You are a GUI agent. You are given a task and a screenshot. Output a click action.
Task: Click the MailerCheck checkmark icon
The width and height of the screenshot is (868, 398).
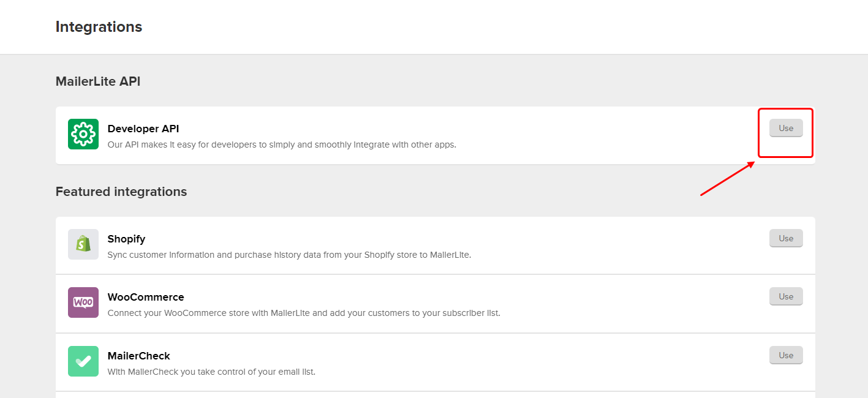click(x=83, y=361)
